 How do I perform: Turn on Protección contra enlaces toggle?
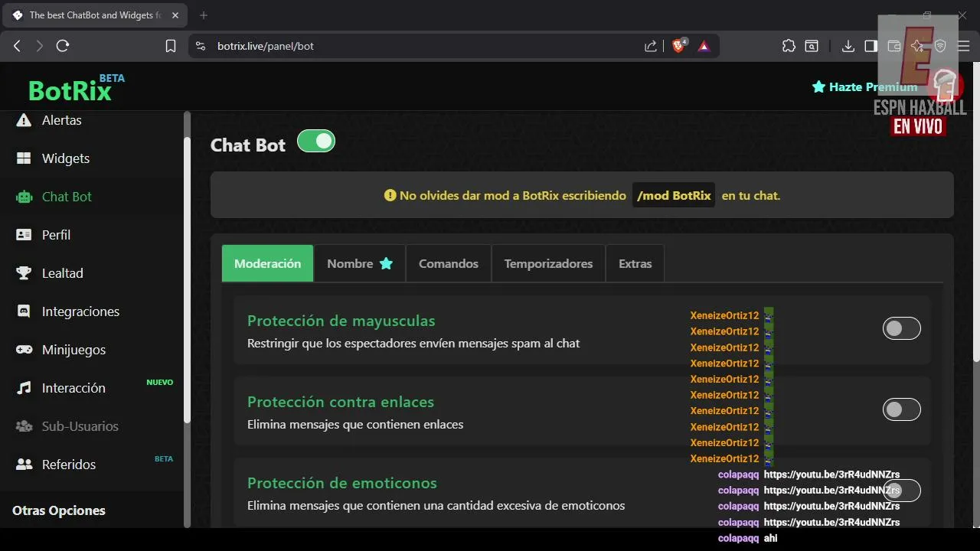901,409
